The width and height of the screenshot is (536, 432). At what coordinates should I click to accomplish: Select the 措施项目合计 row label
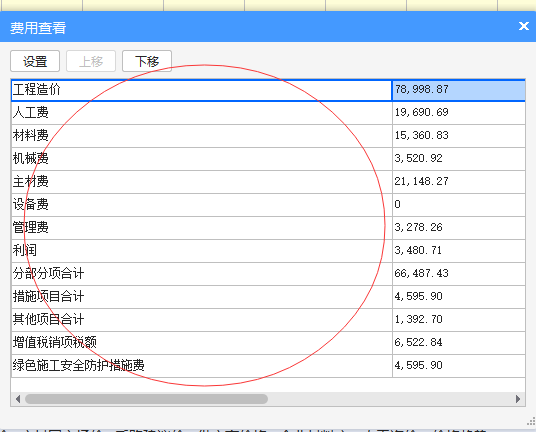tap(48, 296)
